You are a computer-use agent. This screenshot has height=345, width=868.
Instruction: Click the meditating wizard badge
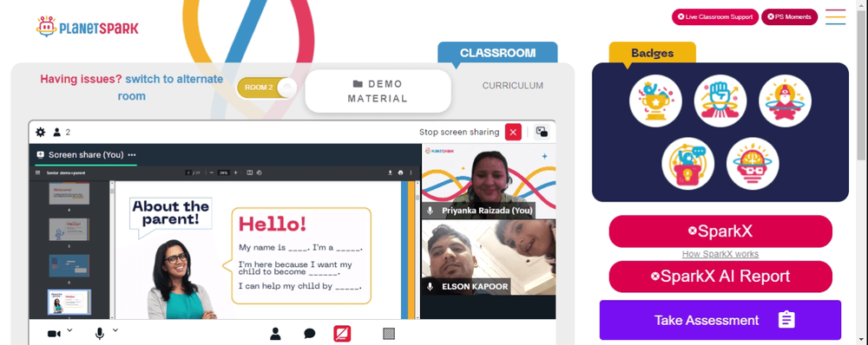point(785,101)
